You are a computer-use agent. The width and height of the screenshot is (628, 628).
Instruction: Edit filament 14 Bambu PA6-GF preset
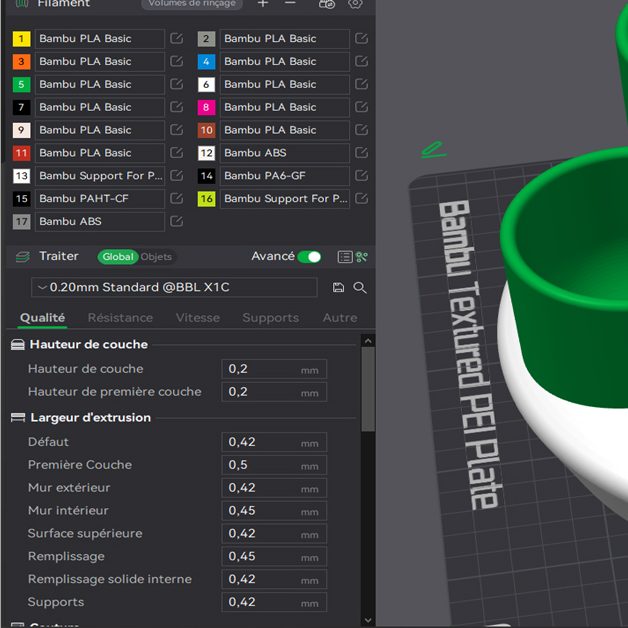click(361, 175)
